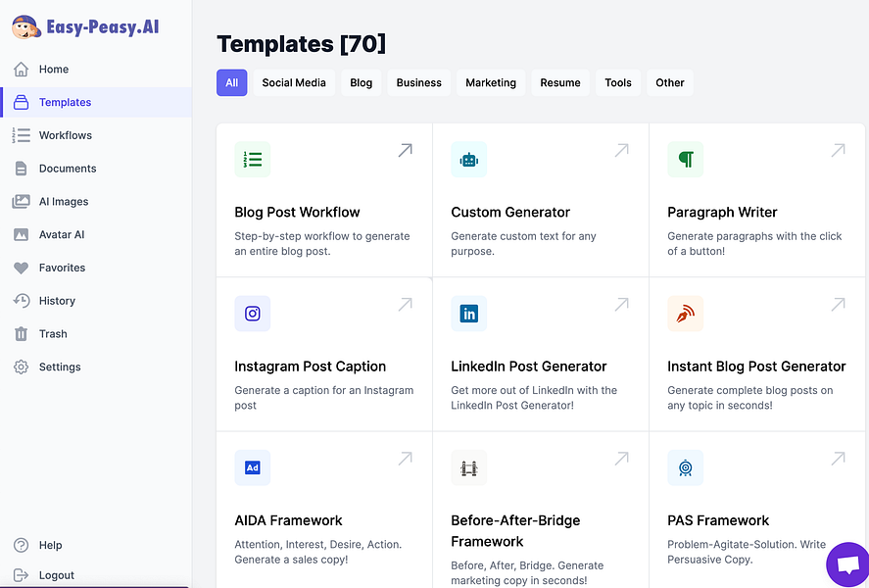Click the AIDA Framework Ad icon
The width and height of the screenshot is (869, 588).
tap(253, 468)
